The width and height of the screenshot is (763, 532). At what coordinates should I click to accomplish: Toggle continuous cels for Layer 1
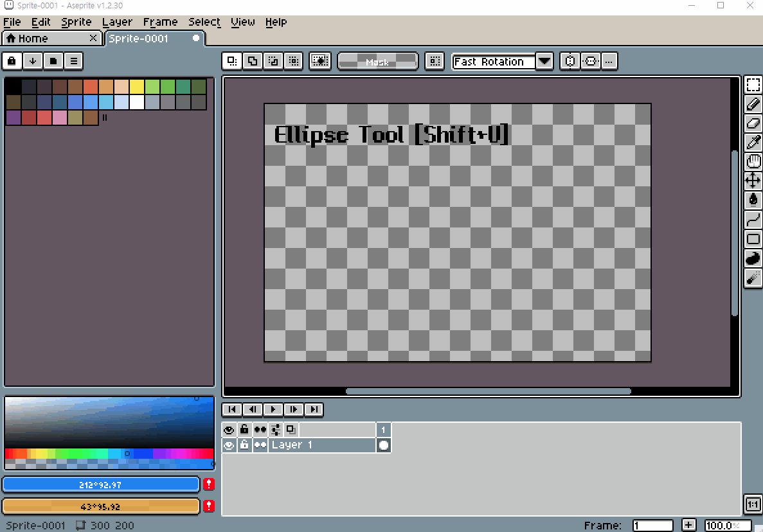tap(260, 445)
